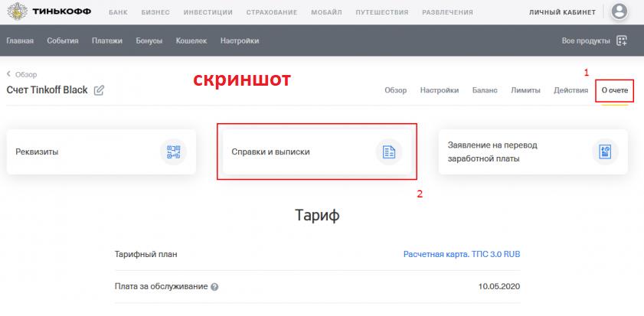
Task: Click the document icon in the Справки и выписки card
Action: 389,151
